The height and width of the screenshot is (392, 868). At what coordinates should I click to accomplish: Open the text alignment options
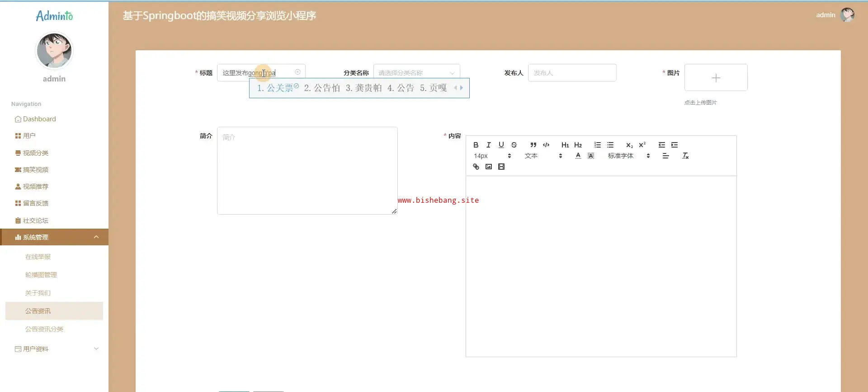(x=665, y=156)
